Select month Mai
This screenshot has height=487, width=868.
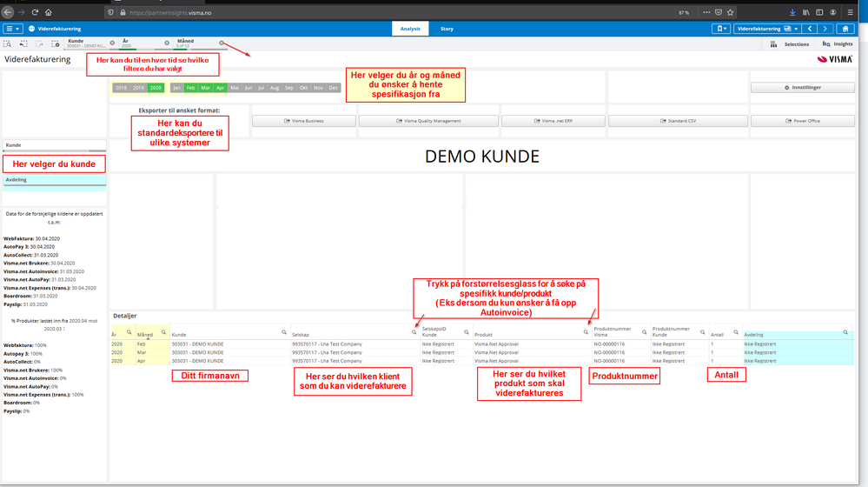pyautogui.click(x=235, y=88)
